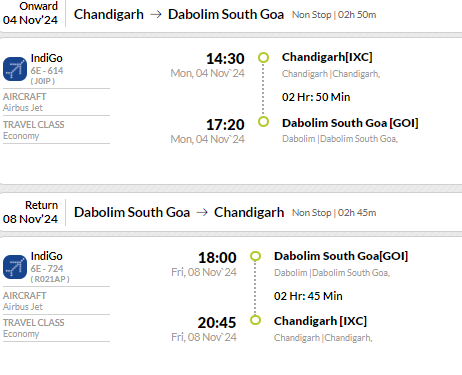Viewport: 462px width, 375px height.
Task: Click the IndiGo logo for flight 6E-724
Action: pos(15,267)
